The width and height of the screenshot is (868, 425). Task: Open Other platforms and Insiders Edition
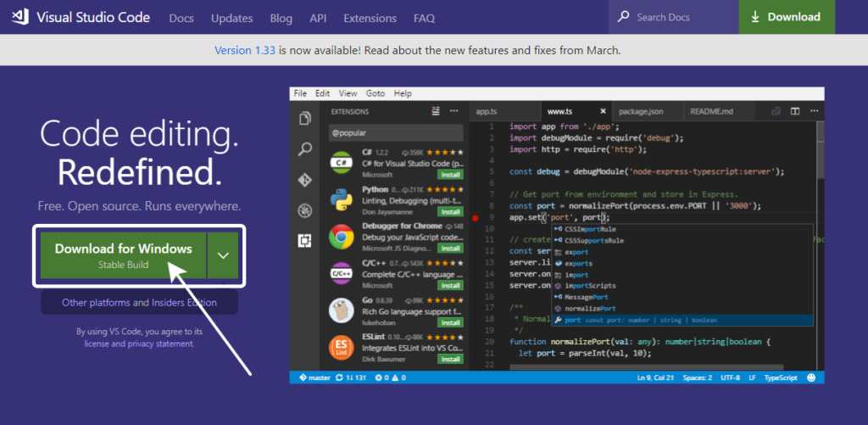pyautogui.click(x=140, y=303)
